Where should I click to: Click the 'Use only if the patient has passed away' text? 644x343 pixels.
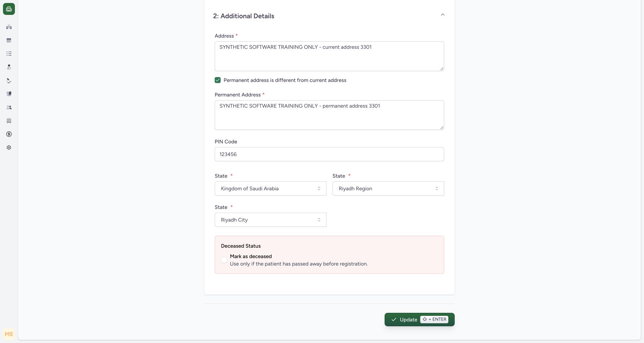coord(299,264)
